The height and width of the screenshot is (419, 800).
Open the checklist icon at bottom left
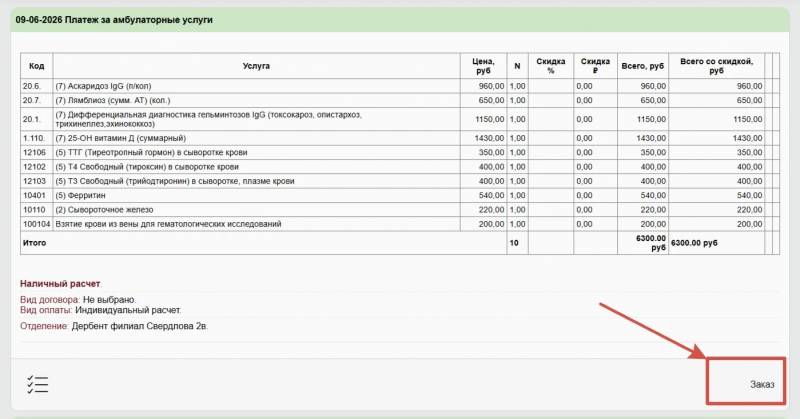(x=38, y=384)
